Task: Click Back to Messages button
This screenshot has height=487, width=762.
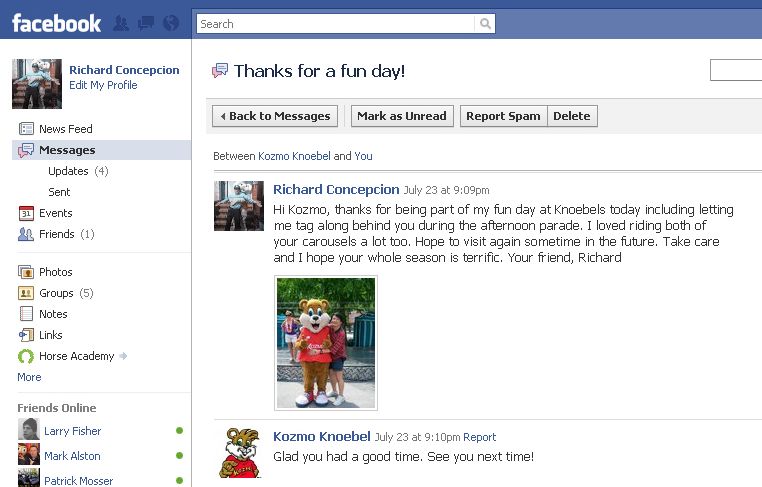Action: click(x=275, y=116)
